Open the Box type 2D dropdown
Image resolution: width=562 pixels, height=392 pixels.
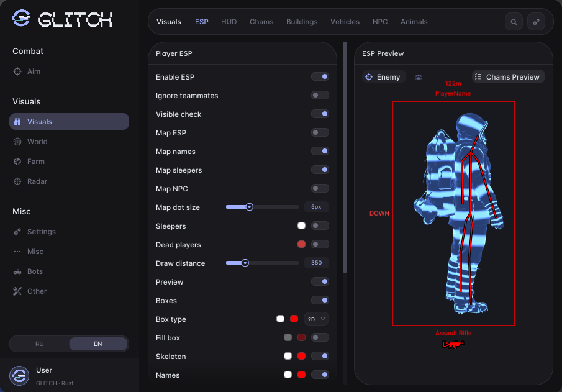tap(316, 319)
